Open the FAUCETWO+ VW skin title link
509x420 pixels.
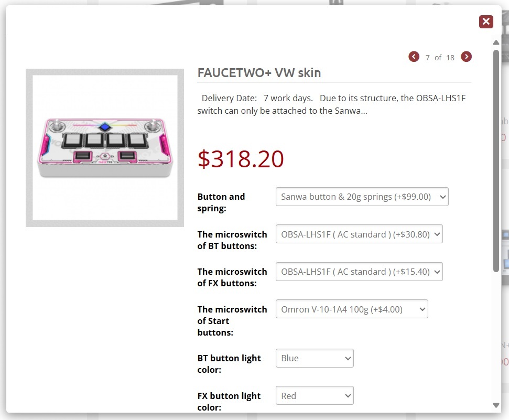click(259, 73)
